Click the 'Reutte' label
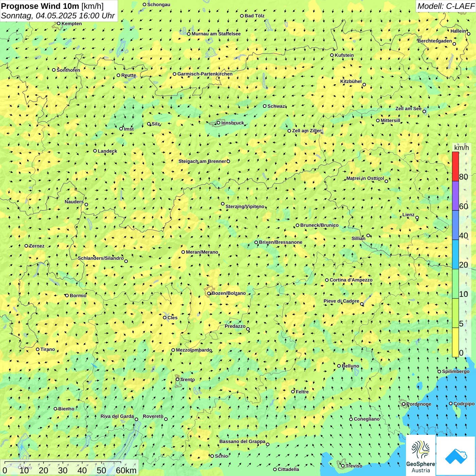476x476 pixels. pyautogui.click(x=129, y=75)
